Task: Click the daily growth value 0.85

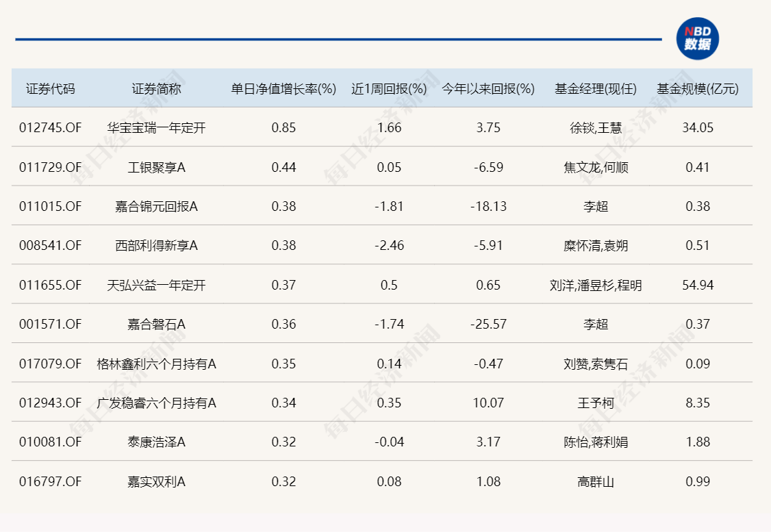Action: [283, 128]
